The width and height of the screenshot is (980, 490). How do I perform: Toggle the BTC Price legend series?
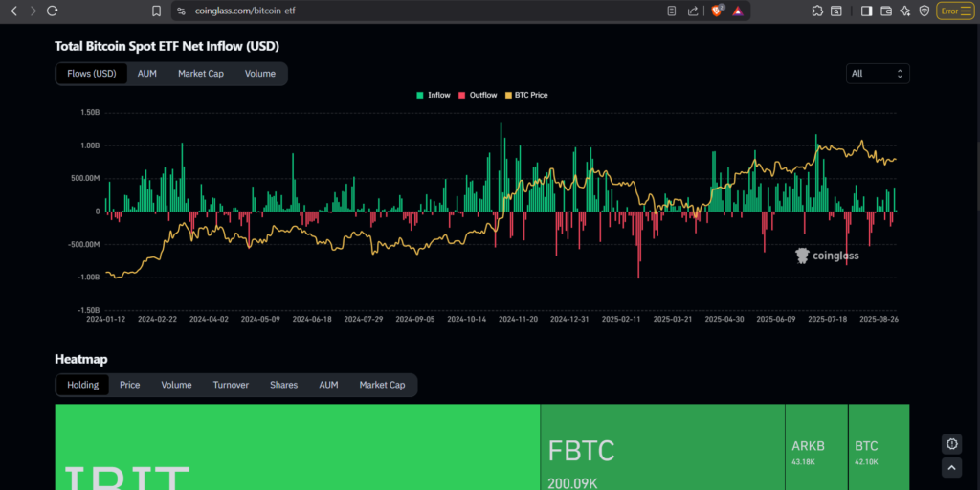coord(526,95)
